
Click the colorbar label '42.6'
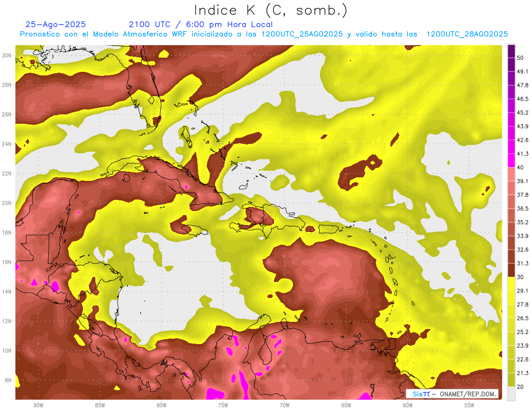[522, 140]
